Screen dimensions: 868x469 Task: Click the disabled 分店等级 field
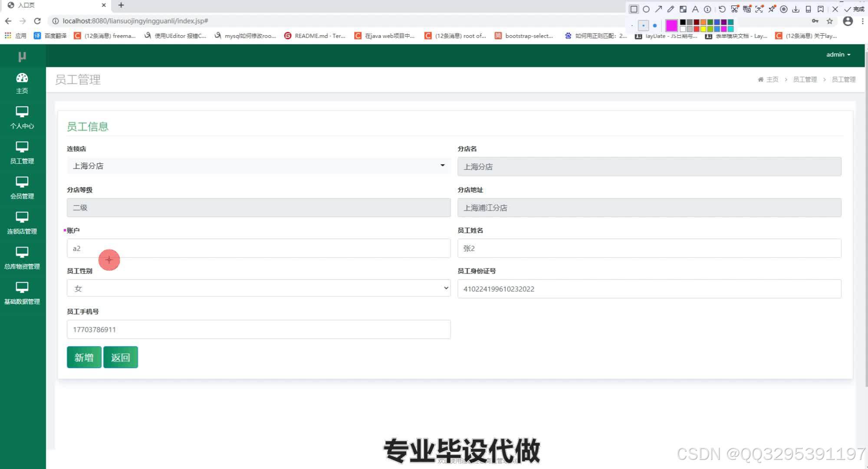259,208
